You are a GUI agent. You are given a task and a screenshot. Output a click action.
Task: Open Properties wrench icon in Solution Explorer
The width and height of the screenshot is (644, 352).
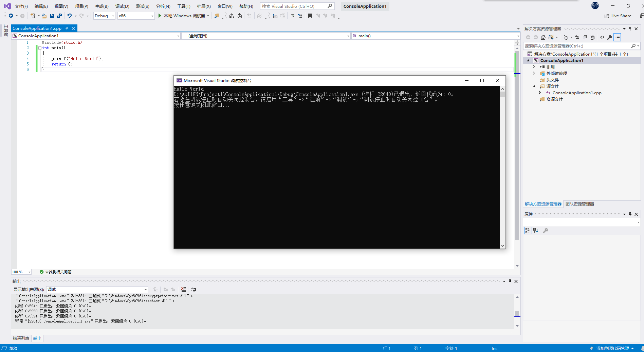[610, 37]
